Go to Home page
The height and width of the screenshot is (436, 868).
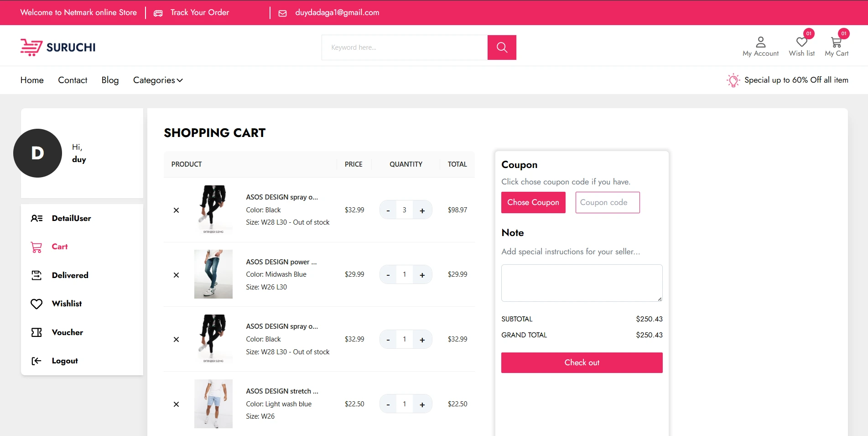(32, 80)
